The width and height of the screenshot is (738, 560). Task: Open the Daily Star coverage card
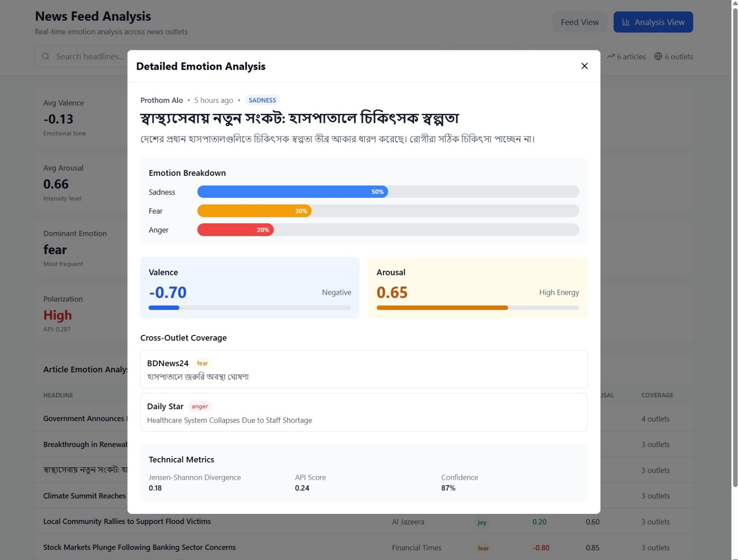(x=363, y=413)
